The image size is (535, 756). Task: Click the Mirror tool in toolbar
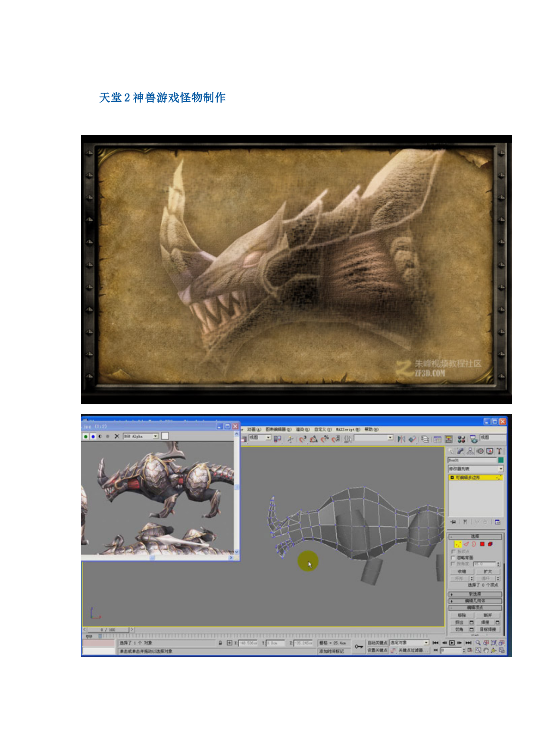click(x=401, y=439)
